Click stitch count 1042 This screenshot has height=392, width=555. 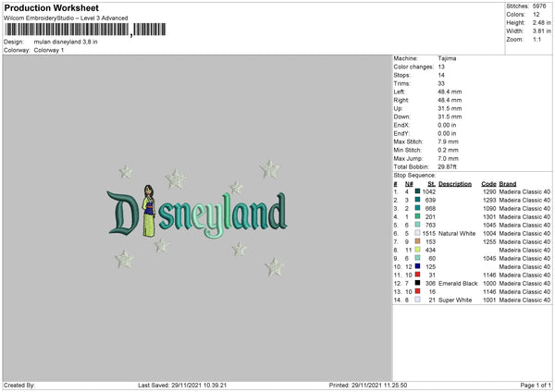point(429,191)
